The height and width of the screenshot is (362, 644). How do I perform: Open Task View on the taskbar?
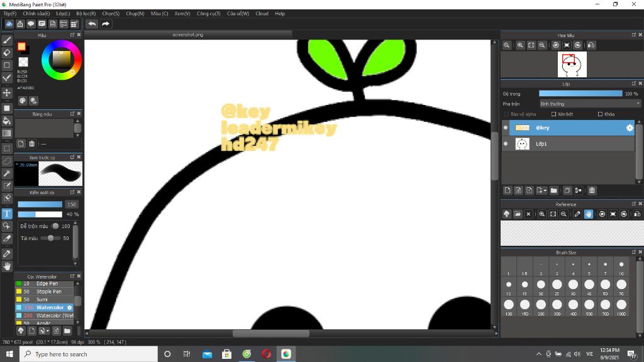pyautogui.click(x=186, y=354)
